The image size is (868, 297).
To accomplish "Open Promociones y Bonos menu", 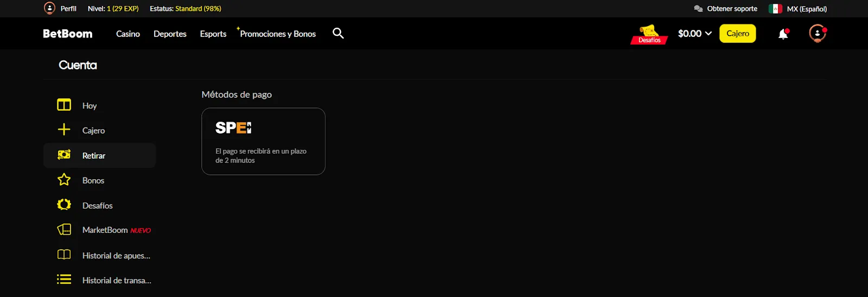I will (278, 34).
